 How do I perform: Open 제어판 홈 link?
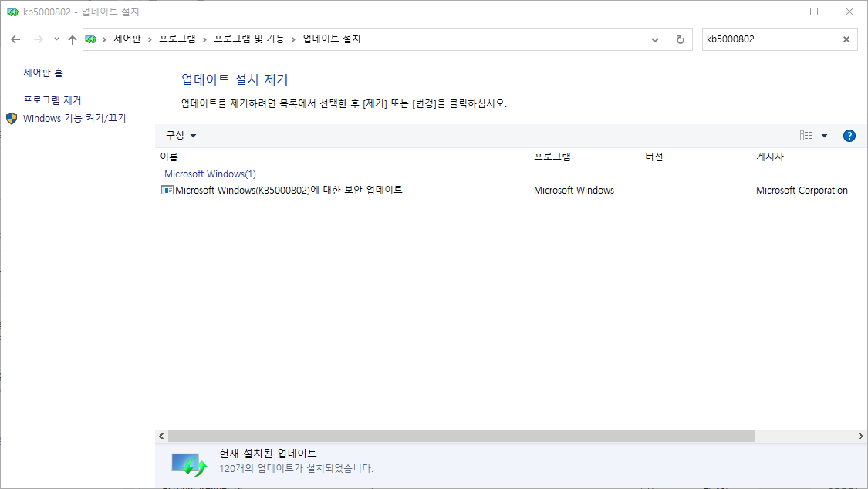tap(43, 73)
